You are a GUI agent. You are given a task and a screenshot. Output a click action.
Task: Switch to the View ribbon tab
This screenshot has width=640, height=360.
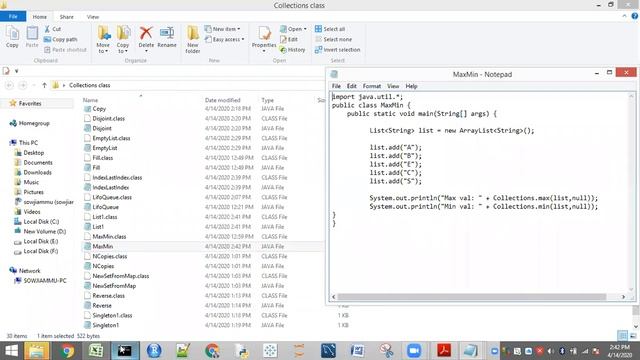tap(93, 17)
